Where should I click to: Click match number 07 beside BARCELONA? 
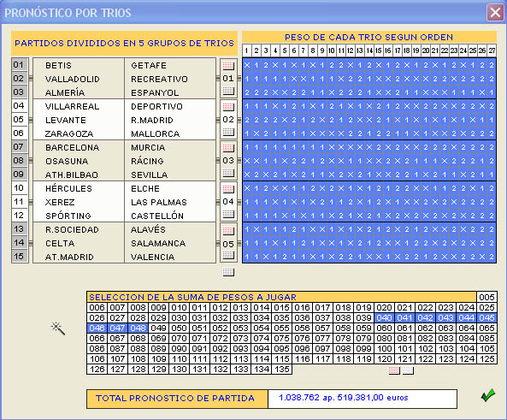click(x=19, y=147)
